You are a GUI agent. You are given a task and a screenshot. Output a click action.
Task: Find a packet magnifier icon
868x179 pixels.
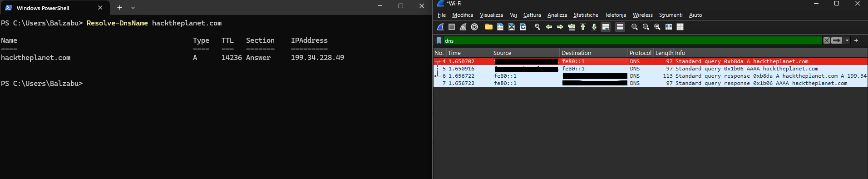(x=538, y=27)
